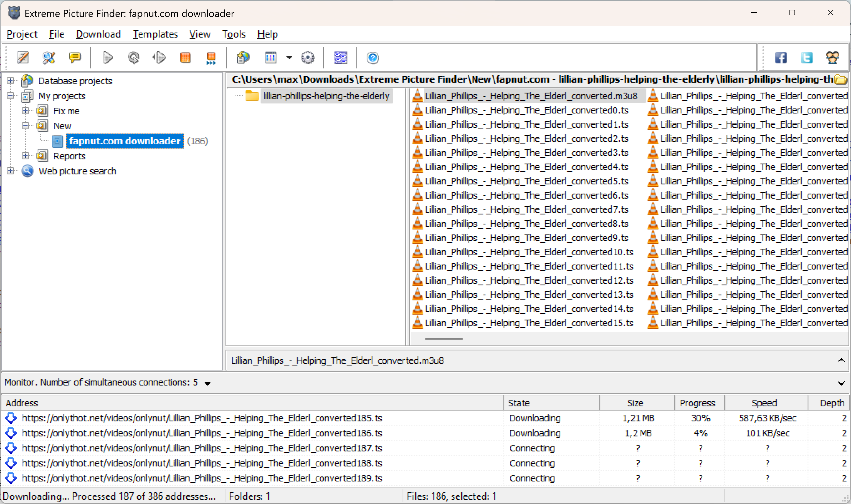Select the Reports folder
Image resolution: width=851 pixels, height=504 pixels.
click(69, 156)
